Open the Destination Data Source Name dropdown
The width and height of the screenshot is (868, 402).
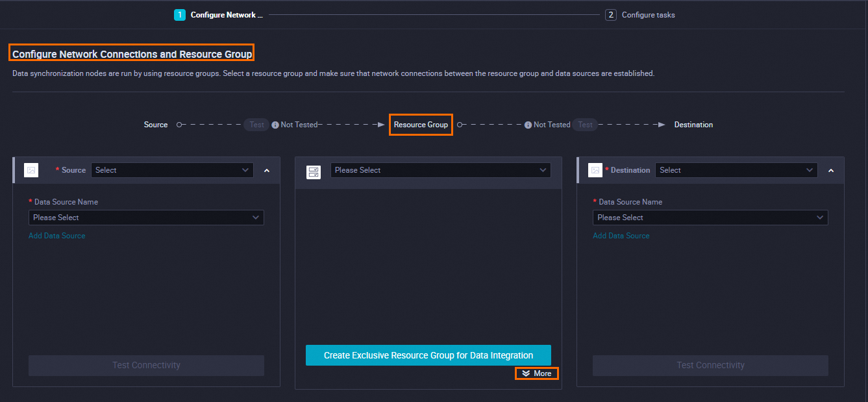tap(710, 218)
